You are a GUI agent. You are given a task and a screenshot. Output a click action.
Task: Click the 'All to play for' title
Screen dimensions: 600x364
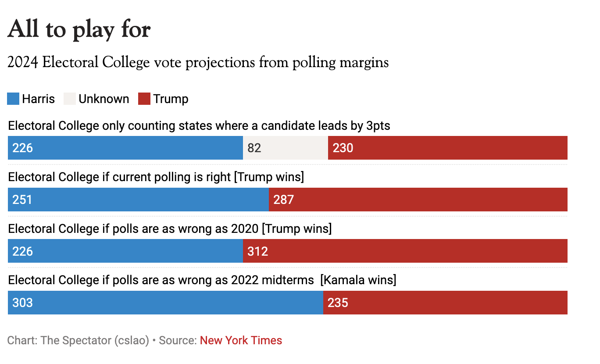coord(79,29)
